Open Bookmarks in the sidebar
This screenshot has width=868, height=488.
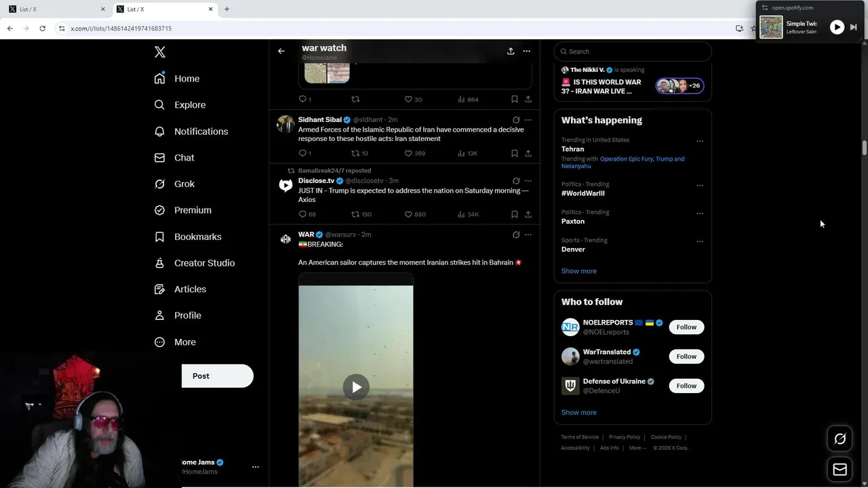(x=188, y=237)
